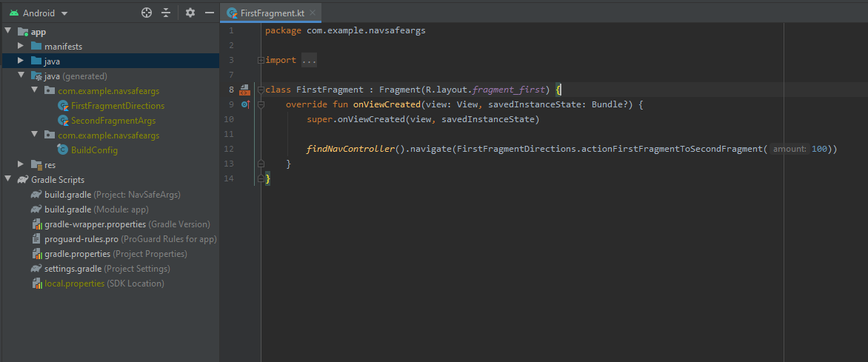Click the related XML layout gutter icon on line 8
The height and width of the screenshot is (362, 868).
(244, 90)
